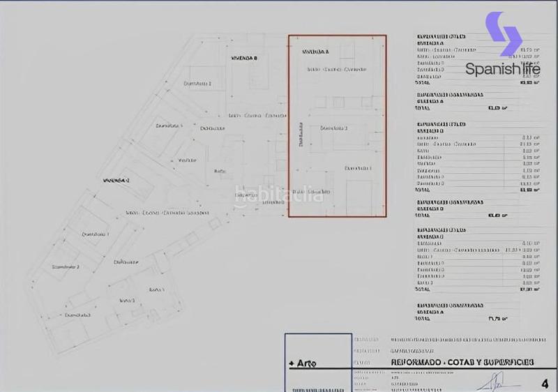
Task: Select the Vivienda B heading label
Action: [244, 58]
